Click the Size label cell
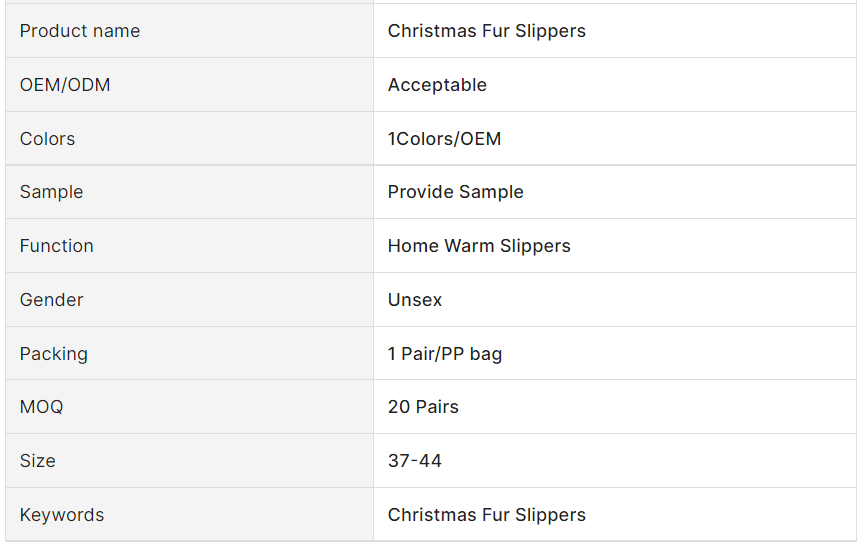This screenshot has height=544, width=860. [37, 461]
